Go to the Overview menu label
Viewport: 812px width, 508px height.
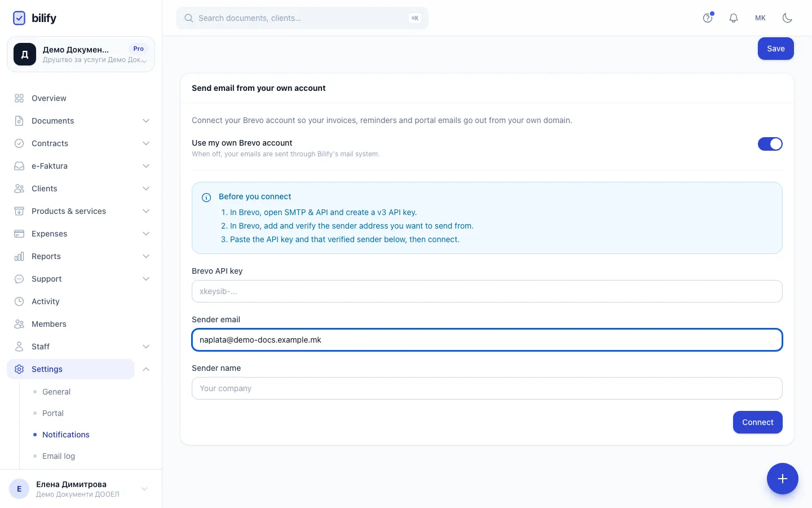49,98
